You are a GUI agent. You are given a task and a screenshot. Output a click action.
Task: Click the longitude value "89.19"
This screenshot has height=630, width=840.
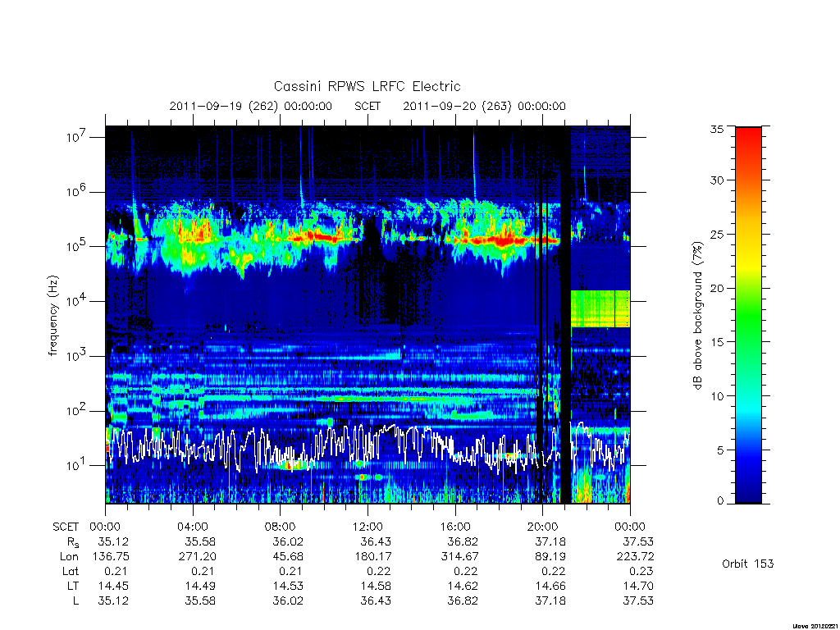(x=550, y=557)
